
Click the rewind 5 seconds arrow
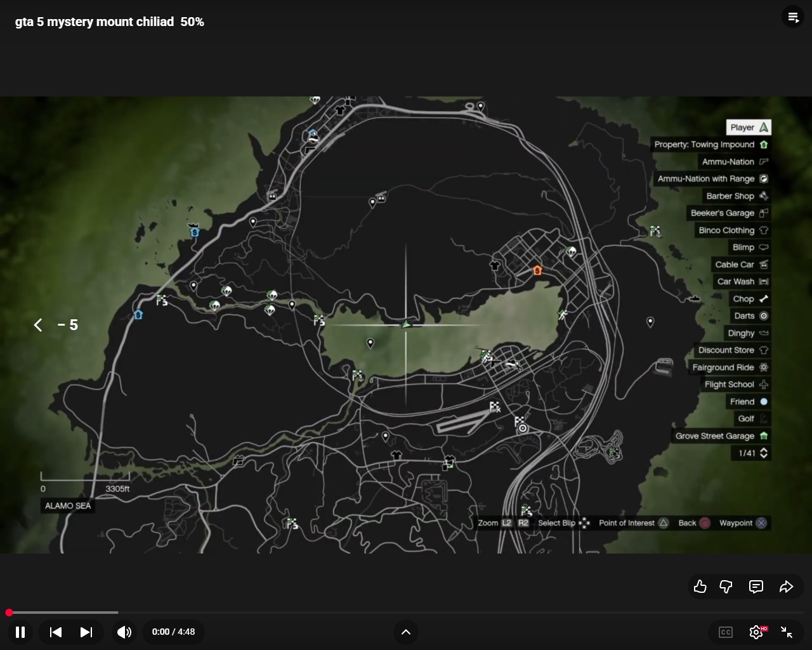point(39,325)
